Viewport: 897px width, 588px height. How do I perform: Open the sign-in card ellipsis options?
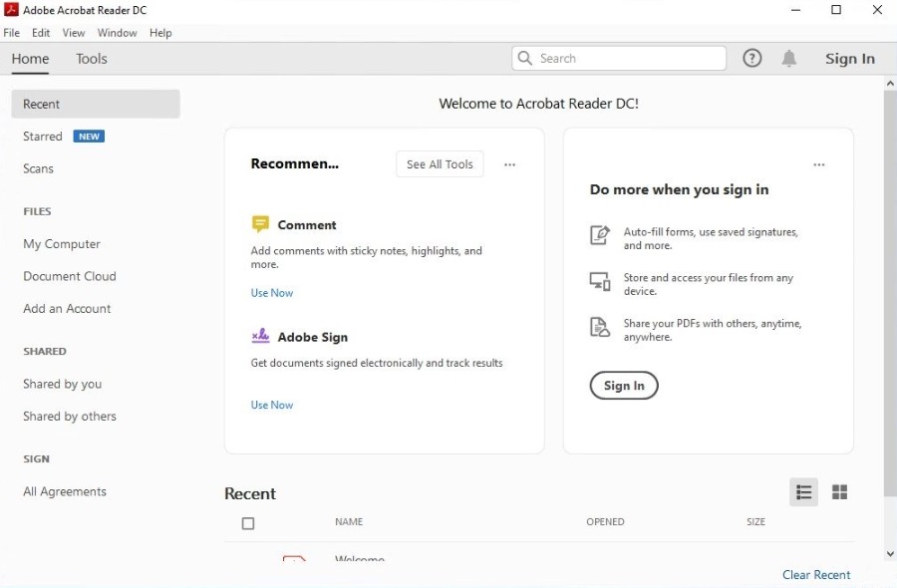(819, 165)
